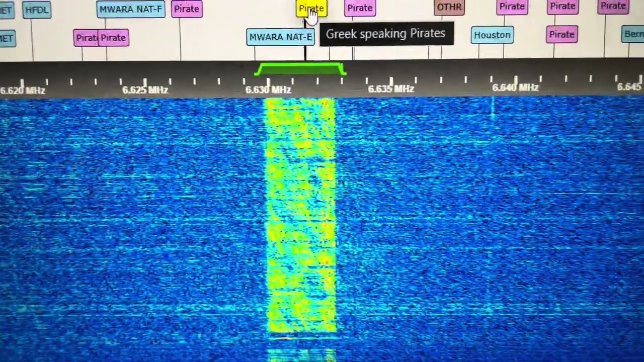Screen dimensions: 644x362
Task: Click the HFDL station label
Action: tap(37, 10)
